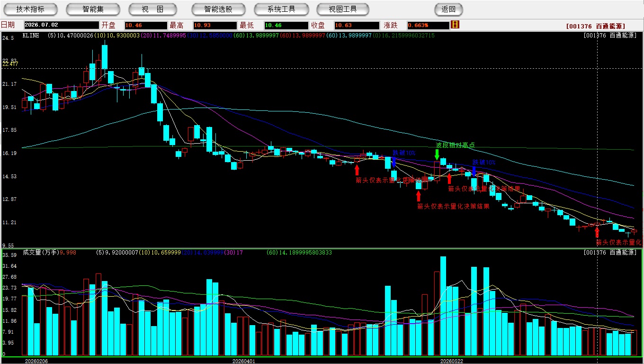Image resolution: width=644 pixels, height=364 pixels.
Task: Click the 智能集 button
Action: (92, 9)
